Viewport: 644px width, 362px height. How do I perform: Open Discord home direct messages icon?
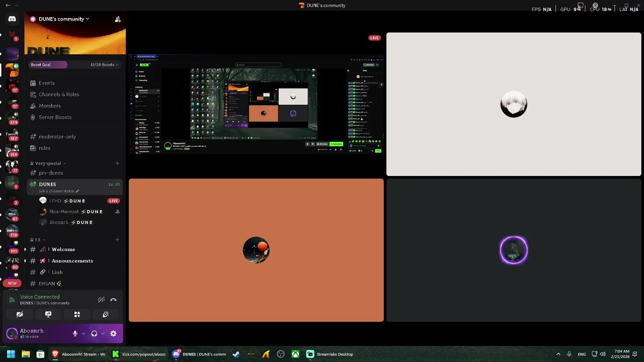12,19
